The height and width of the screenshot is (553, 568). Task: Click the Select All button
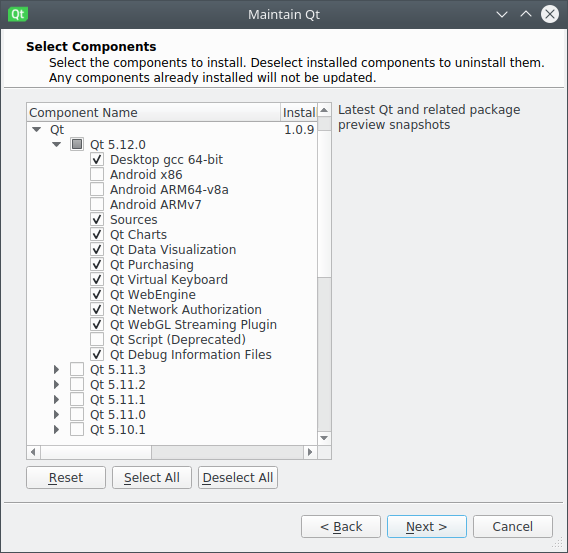152,477
